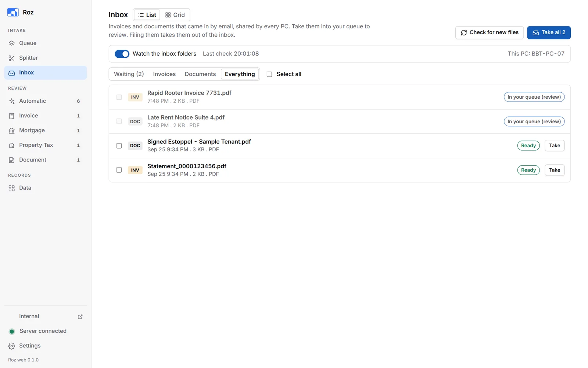This screenshot has height=368, width=588.
Task: Select the Everything tab
Action: (x=240, y=74)
